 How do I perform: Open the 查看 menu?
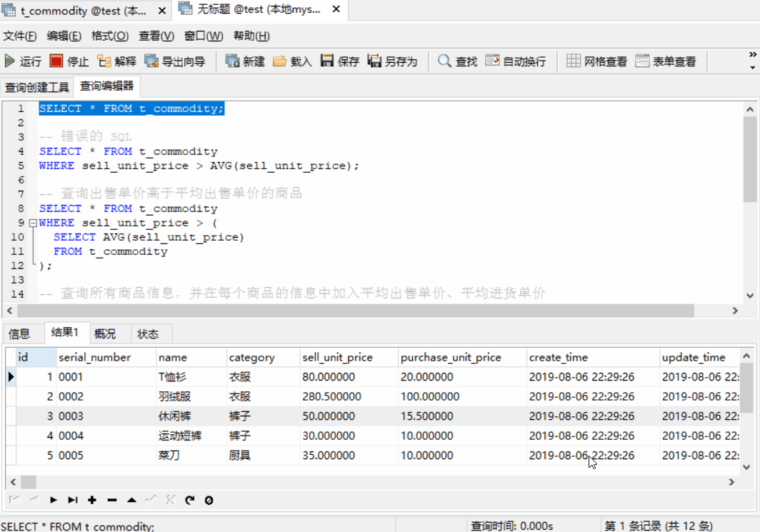pos(156,36)
